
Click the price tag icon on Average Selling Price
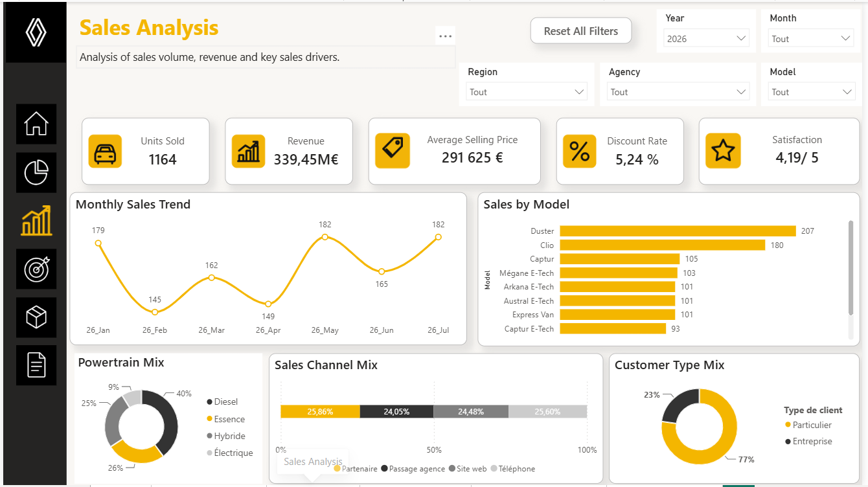393,151
